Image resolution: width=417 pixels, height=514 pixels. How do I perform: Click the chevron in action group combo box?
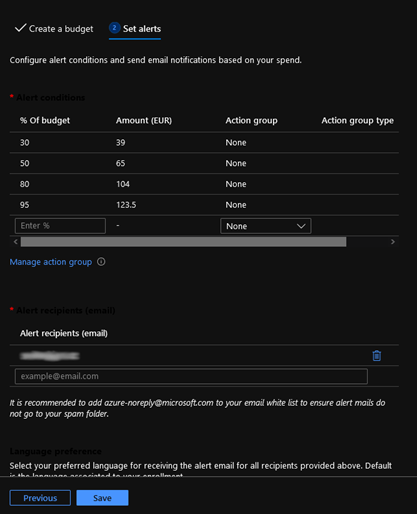click(301, 226)
